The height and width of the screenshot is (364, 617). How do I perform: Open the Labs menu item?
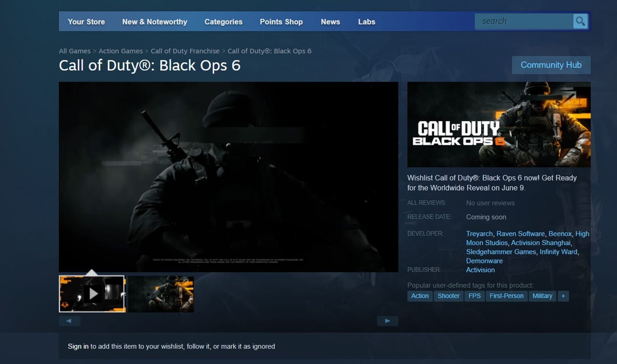coord(366,22)
